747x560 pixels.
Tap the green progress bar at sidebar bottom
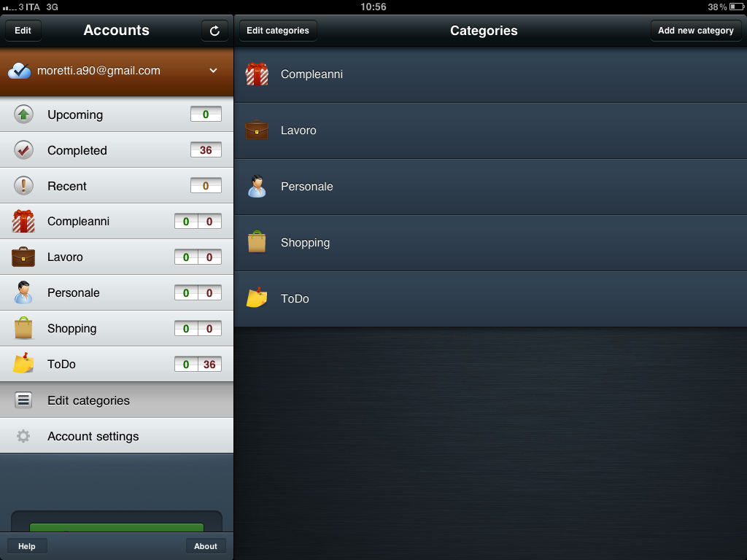[x=117, y=527]
